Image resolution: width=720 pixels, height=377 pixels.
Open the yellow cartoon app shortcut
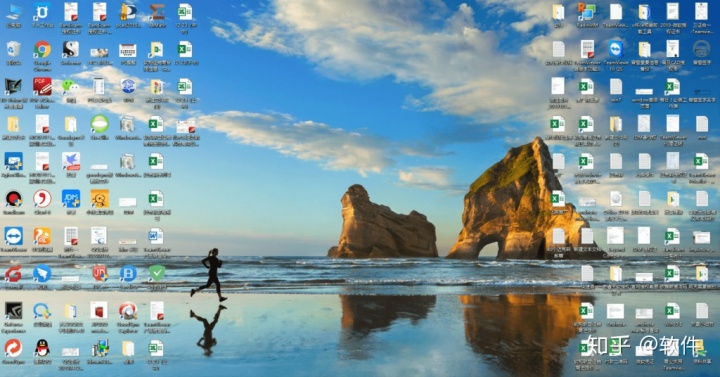(x=99, y=199)
